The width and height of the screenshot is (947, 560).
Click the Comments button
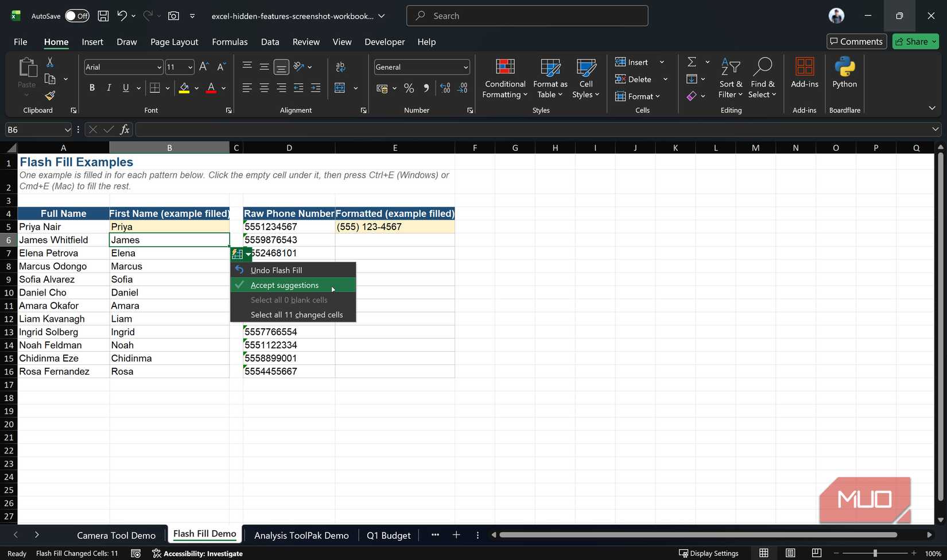click(856, 41)
